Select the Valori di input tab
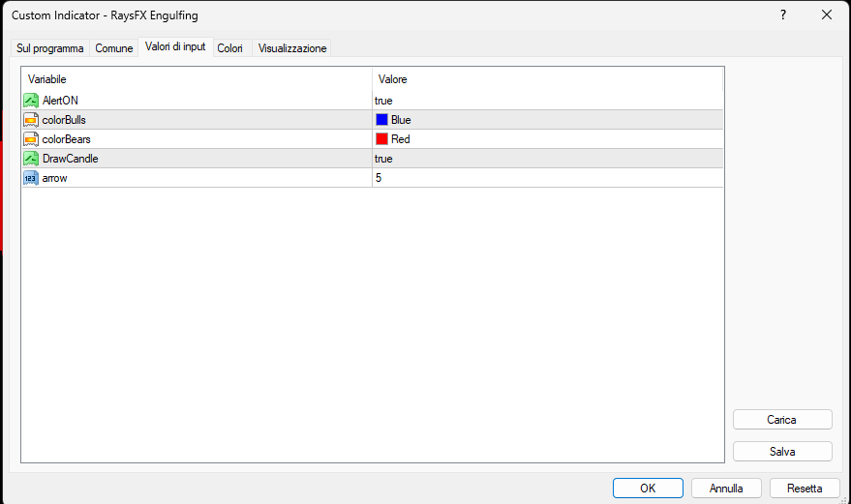 coord(175,46)
